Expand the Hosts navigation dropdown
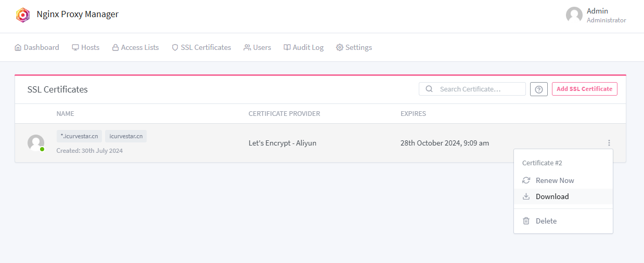The height and width of the screenshot is (263, 644). (86, 47)
